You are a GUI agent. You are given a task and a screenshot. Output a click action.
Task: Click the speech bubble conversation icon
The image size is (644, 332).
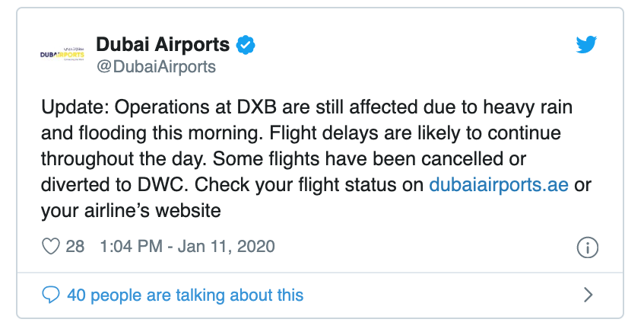(x=51, y=295)
